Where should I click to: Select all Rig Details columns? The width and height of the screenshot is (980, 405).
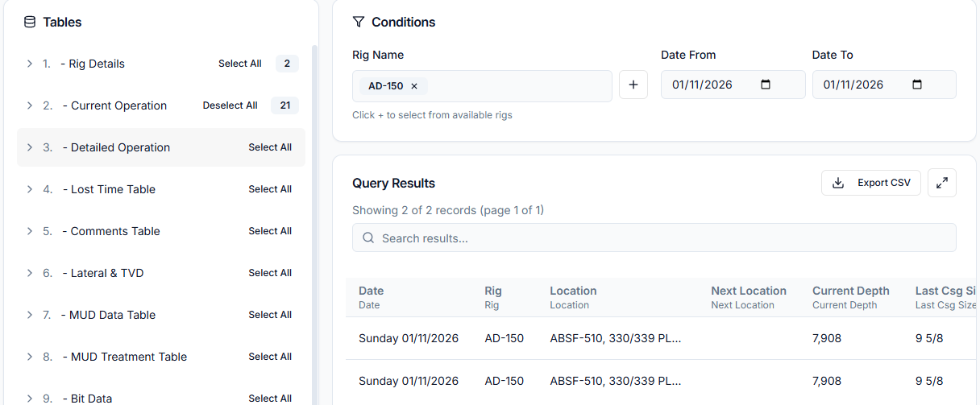point(239,64)
